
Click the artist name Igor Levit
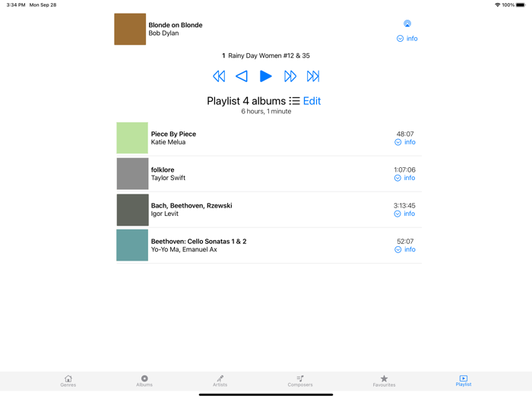[165, 214]
